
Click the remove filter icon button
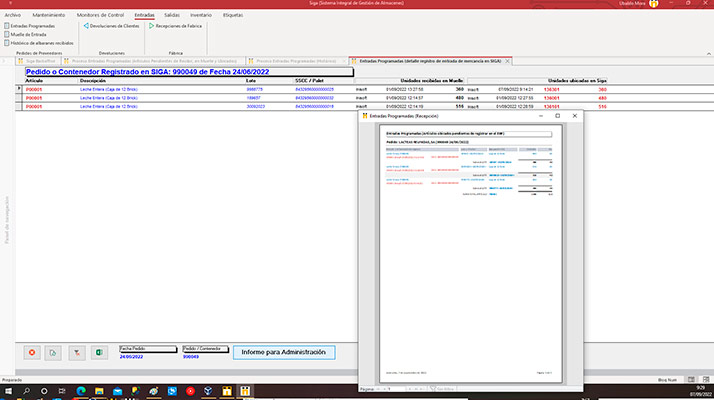pyautogui.click(x=76, y=352)
